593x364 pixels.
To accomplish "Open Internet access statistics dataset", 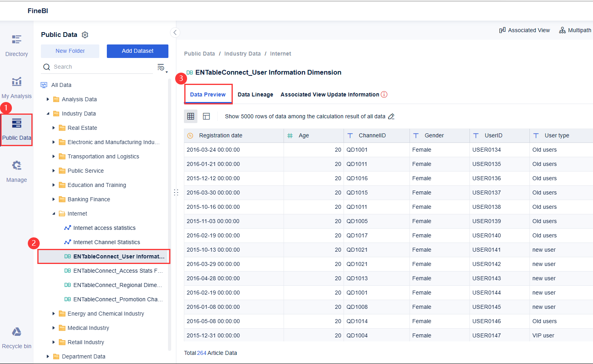I will [x=104, y=228].
